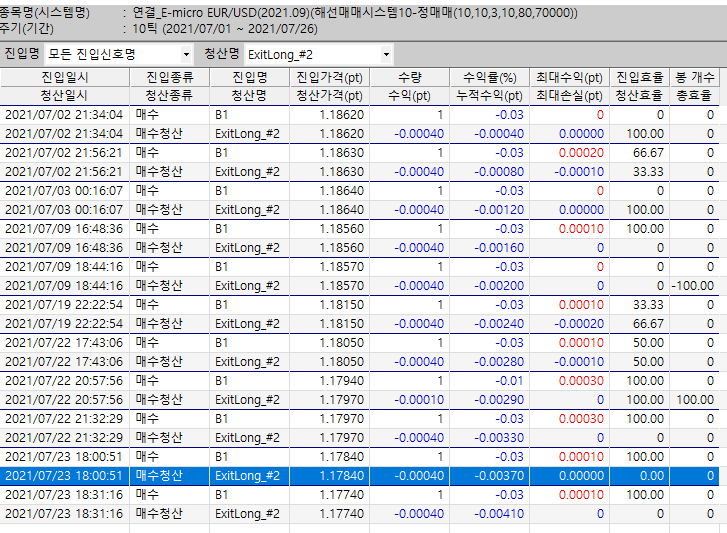Select the 2021/07/03 00:16:07 매수 entry row date
The image size is (727, 533).
tap(64, 191)
